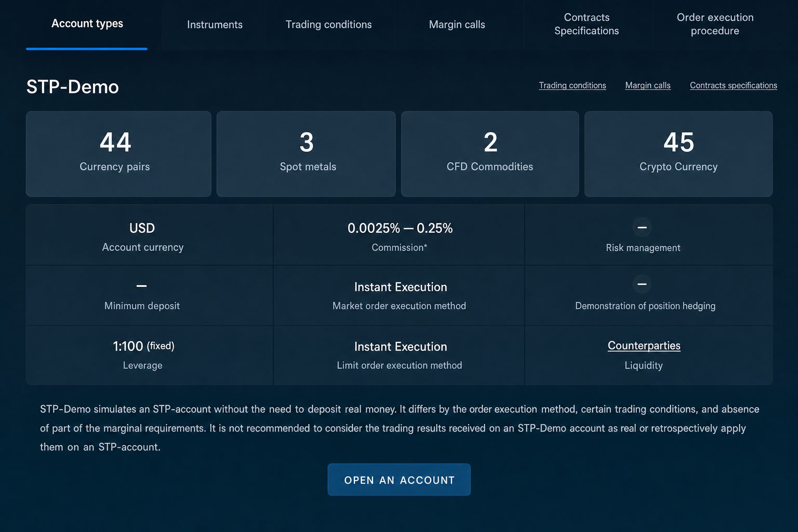Follow the Margin calls link beside STP-Demo
The image size is (798, 532).
(x=647, y=85)
